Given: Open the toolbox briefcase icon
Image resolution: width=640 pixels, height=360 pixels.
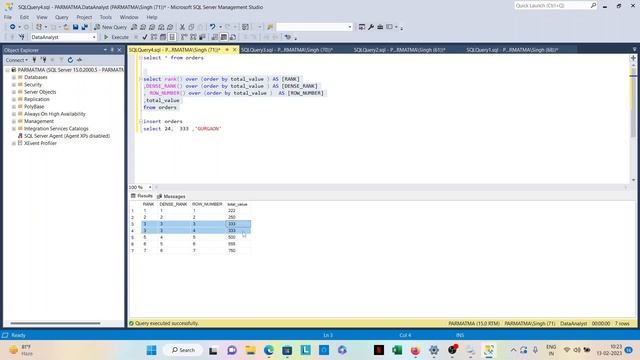Looking at the screenshot, I should click(380, 27).
